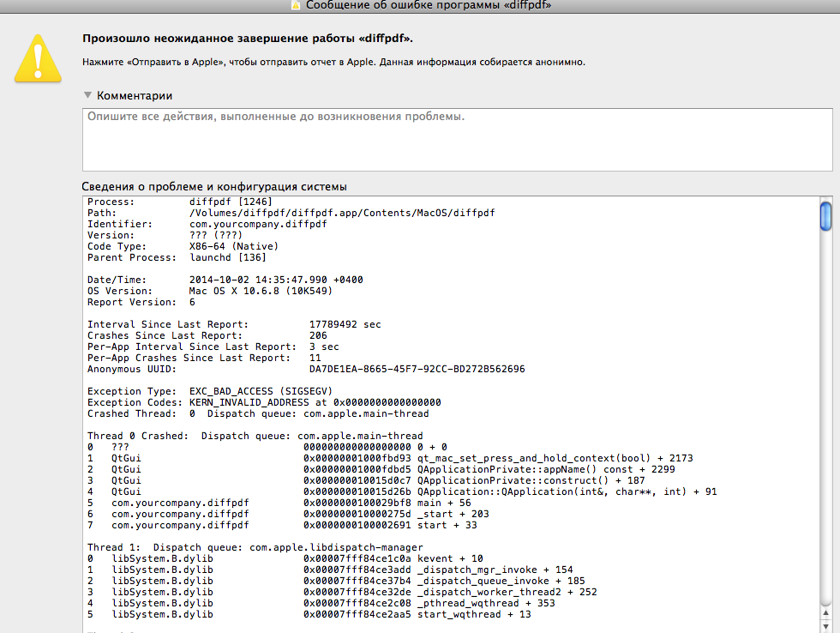Click the Exception Codes KERN_INVALID_ADDRESS line

[x=264, y=402]
